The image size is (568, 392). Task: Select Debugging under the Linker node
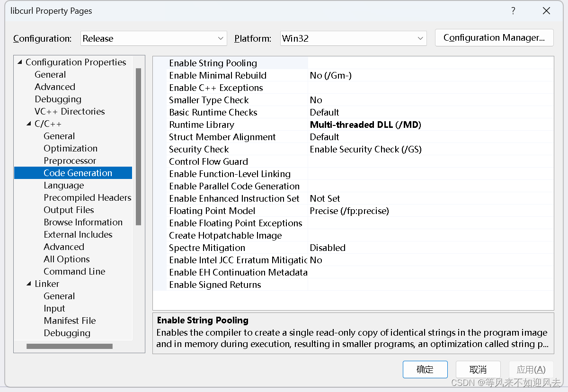tap(67, 333)
